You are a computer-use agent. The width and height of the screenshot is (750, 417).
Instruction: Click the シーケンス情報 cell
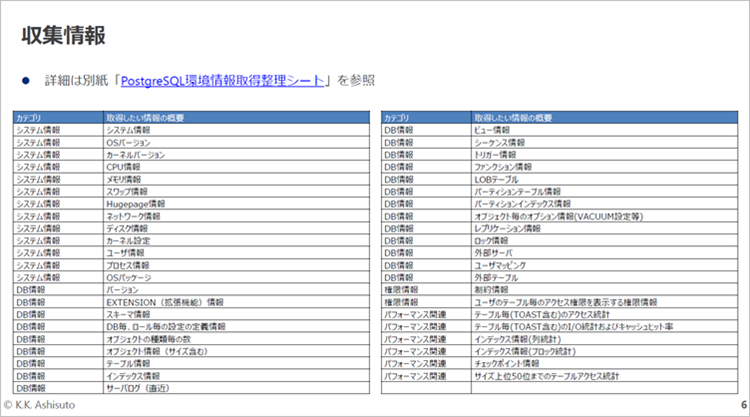[x=605, y=143]
